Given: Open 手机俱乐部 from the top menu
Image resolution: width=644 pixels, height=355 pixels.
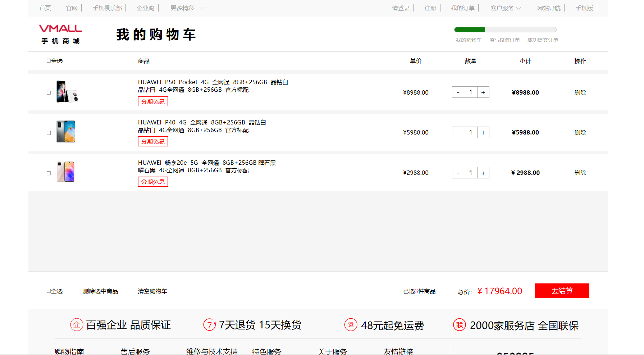Looking at the screenshot, I should coord(107,8).
